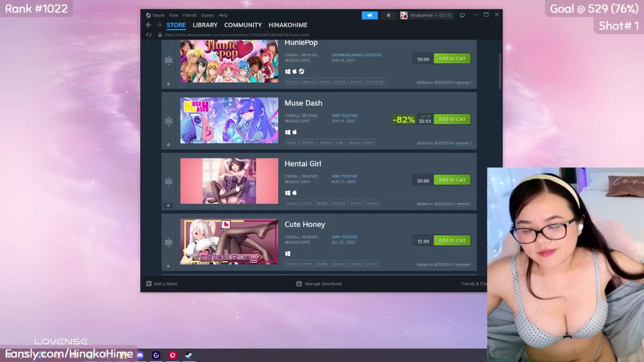Viewport: 644px width, 362px height.
Task: Open Friends & Chat panel
Action: point(474,284)
